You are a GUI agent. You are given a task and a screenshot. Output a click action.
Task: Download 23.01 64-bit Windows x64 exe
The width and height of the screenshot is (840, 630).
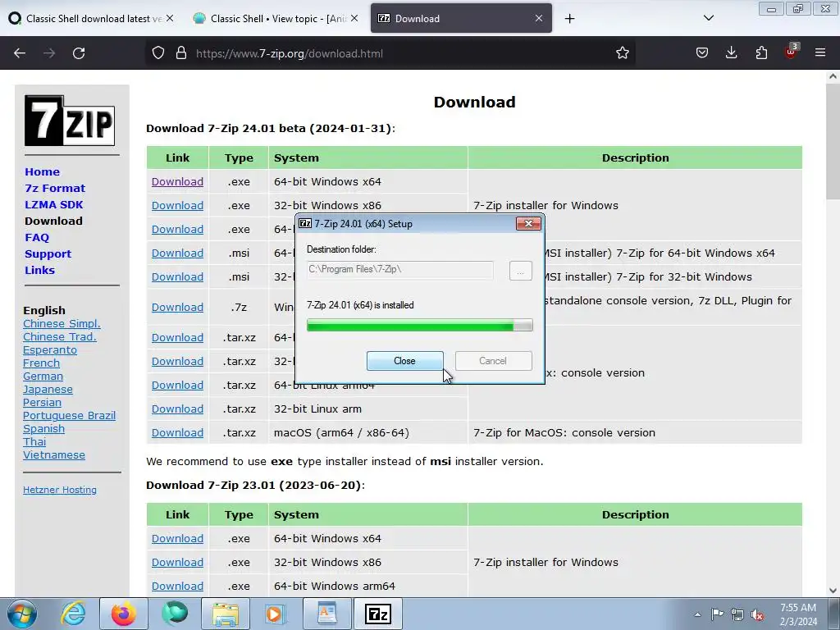pos(177,538)
